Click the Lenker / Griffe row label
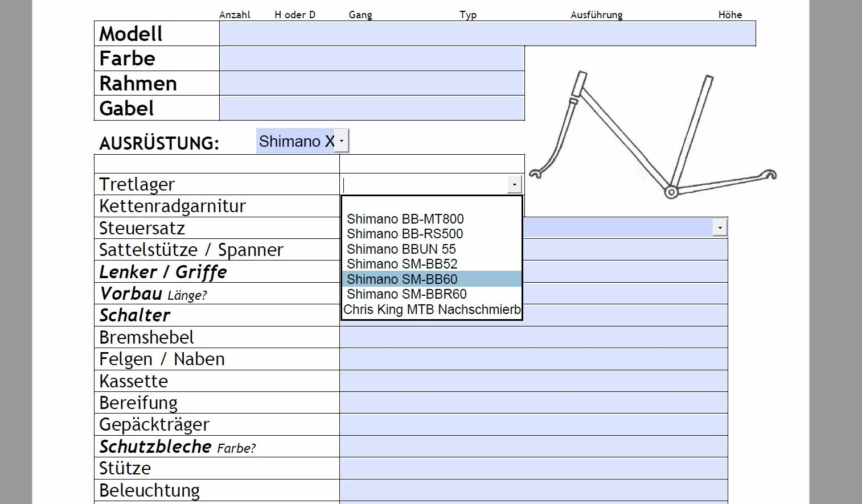 pos(163,272)
